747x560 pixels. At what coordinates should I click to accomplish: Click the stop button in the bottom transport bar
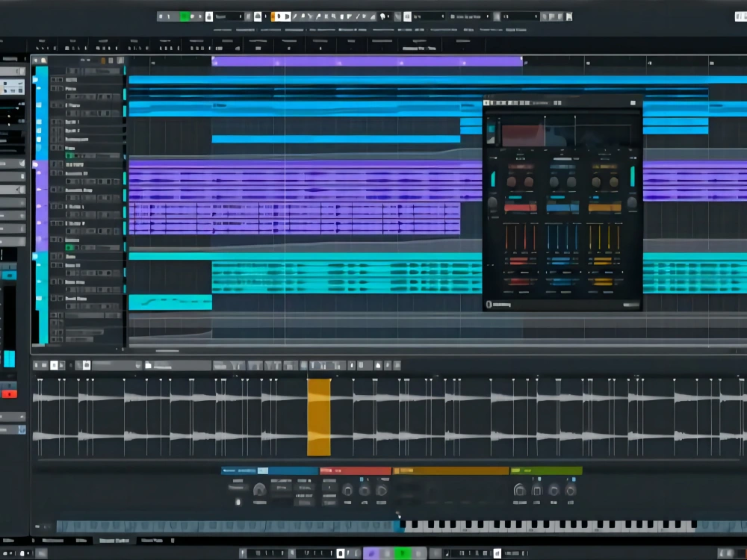point(387,553)
